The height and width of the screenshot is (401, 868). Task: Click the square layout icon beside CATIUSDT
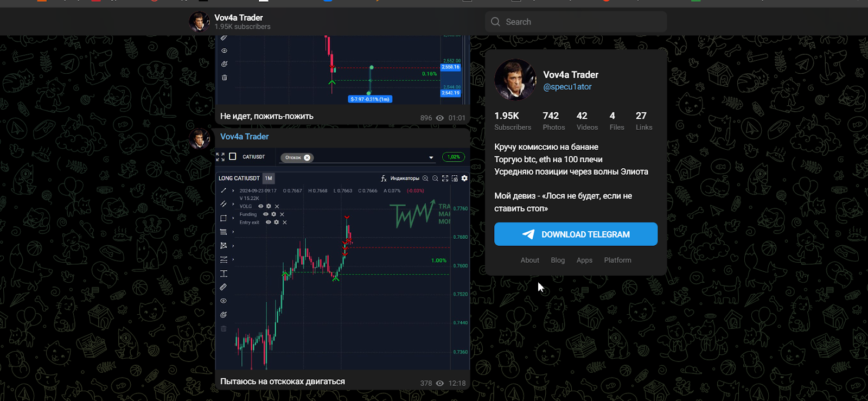[x=233, y=156]
